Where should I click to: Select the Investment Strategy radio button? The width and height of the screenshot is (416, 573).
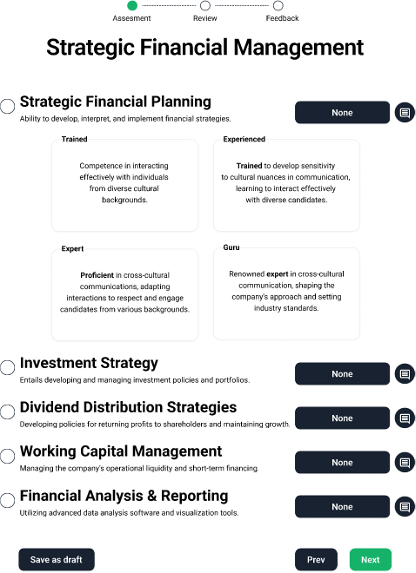[x=7, y=367]
